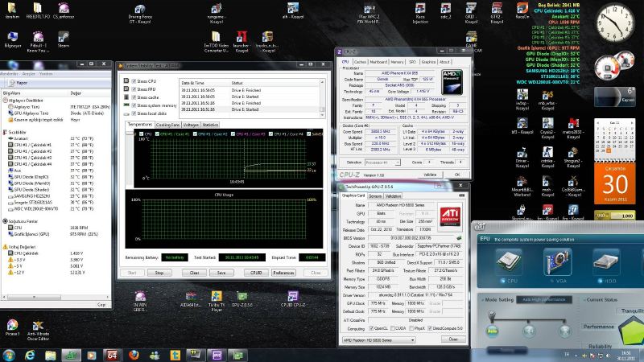Open the CS_enforcer desktop shortcut
Screen dimensions: 644x362
click(x=64, y=11)
